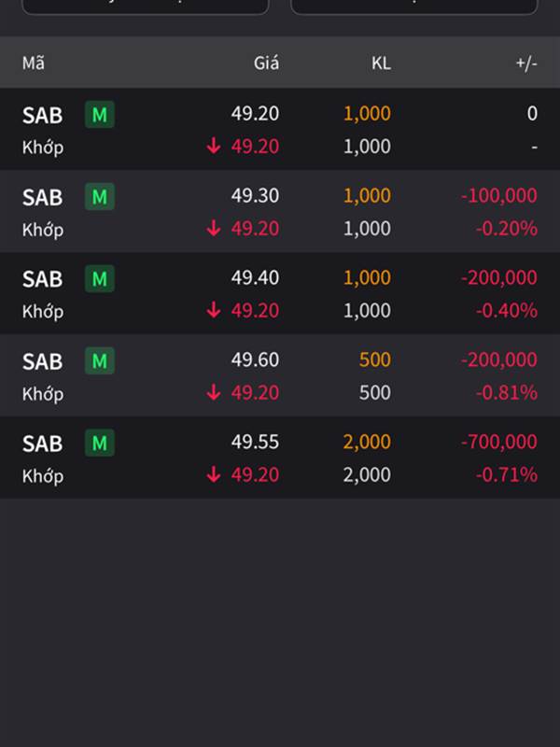Open the SAB order with -700,000 loss
560x747 pixels.
(x=280, y=458)
